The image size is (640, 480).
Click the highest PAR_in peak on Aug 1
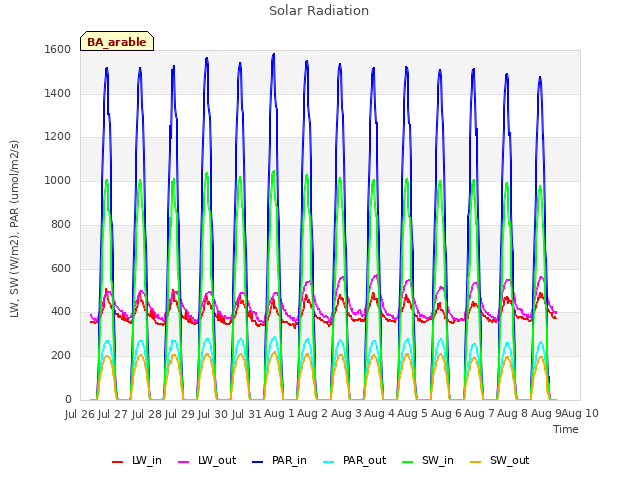(x=273, y=54)
